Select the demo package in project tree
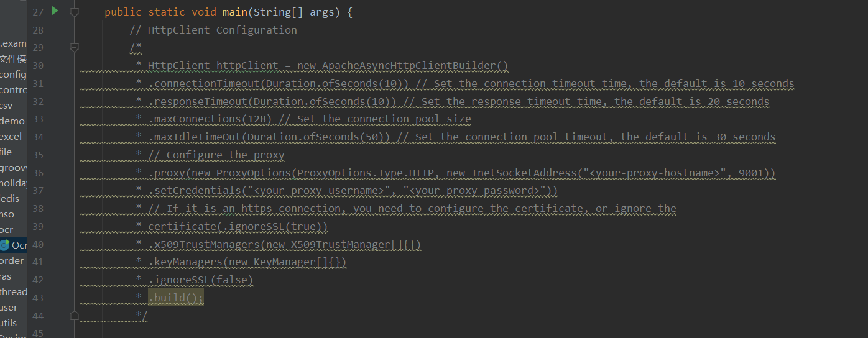This screenshot has width=868, height=338. (12, 121)
